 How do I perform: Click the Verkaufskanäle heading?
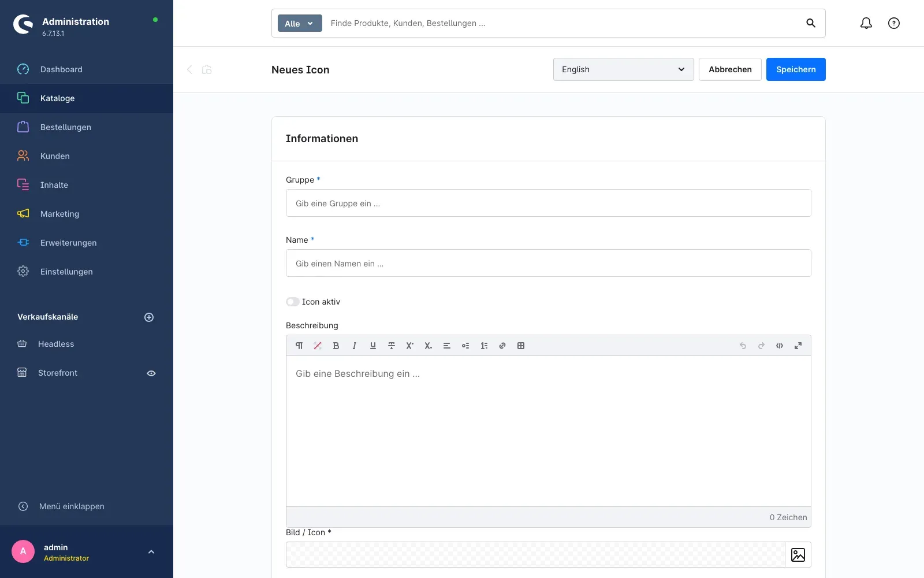(47, 317)
